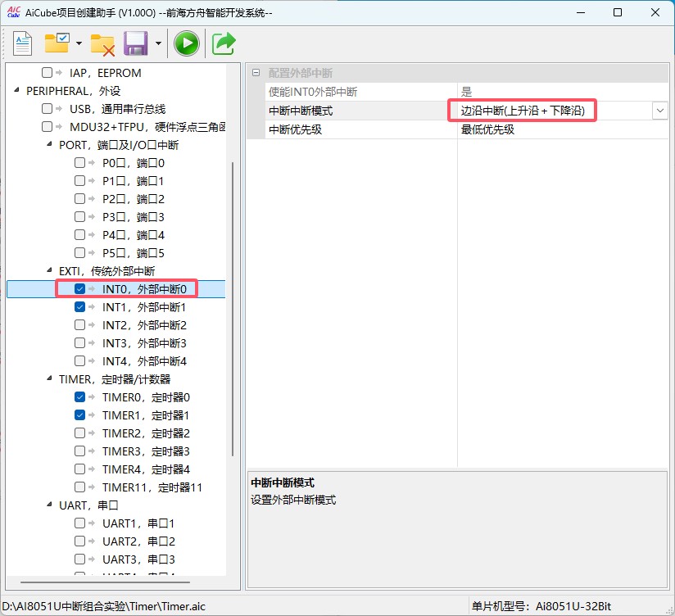The image size is (675, 616).
Task: Collapse the EXTI tree node
Action: pos(49,270)
